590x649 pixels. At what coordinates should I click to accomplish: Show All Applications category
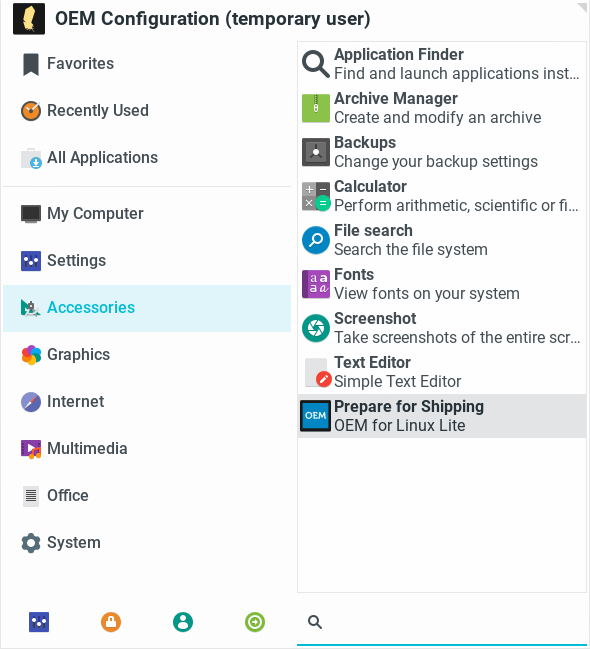coord(147,158)
